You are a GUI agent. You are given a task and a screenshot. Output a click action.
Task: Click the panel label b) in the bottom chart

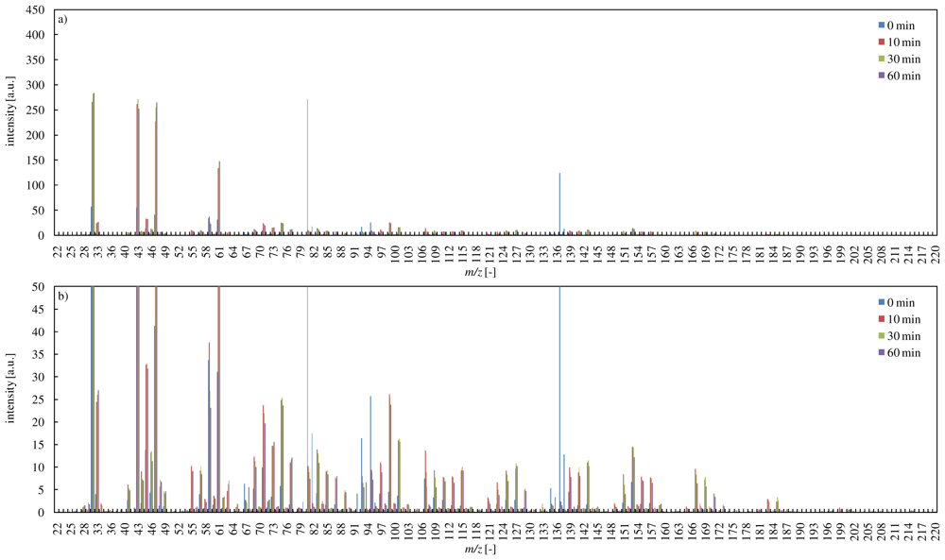click(62, 296)
